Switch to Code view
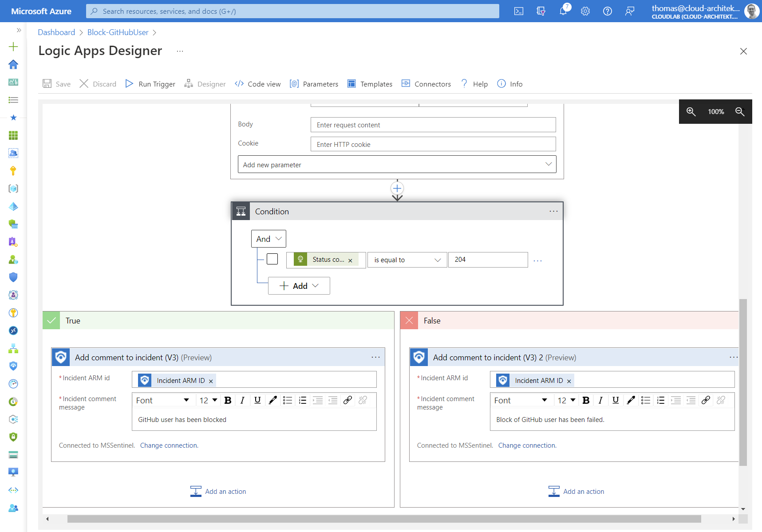The width and height of the screenshot is (762, 532). [258, 84]
